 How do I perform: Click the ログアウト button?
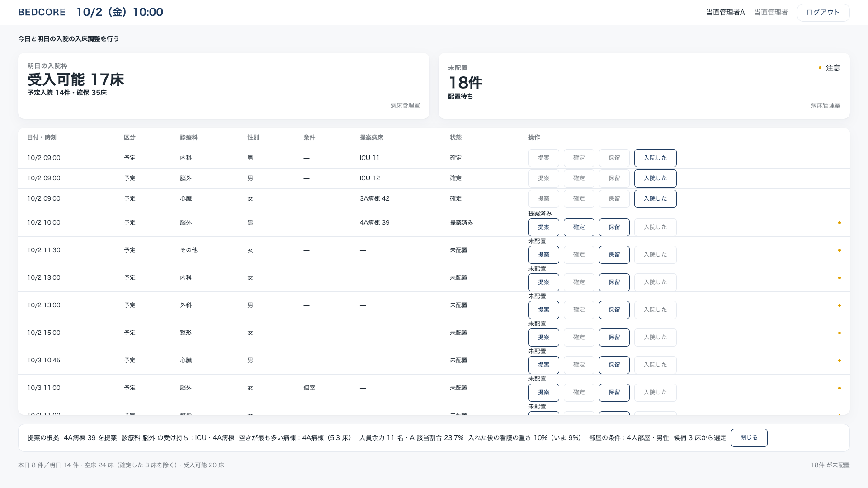823,13
